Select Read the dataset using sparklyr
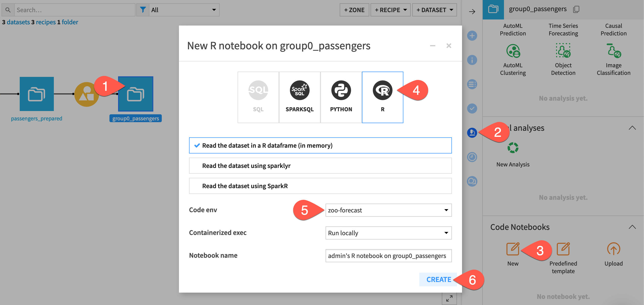Screen dimensions: 644x305 pos(320,166)
